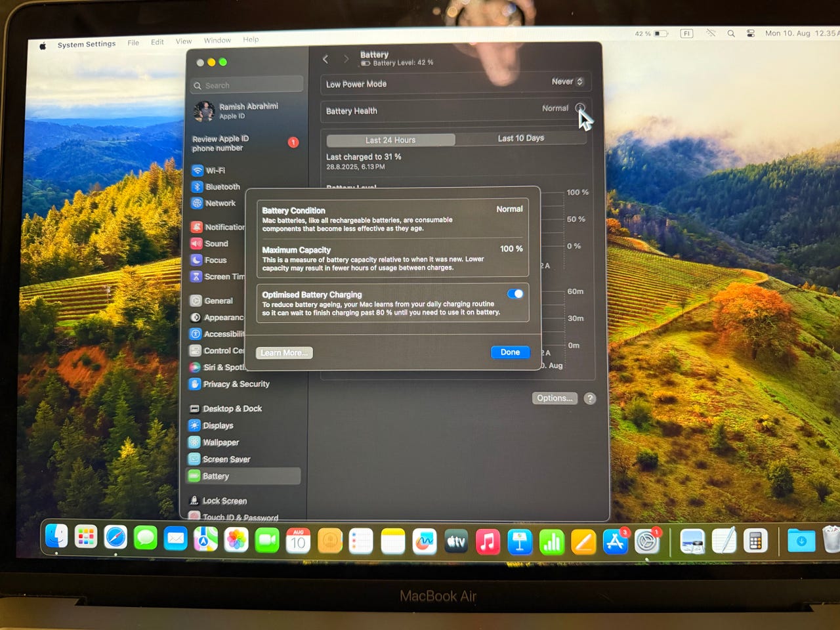Open the Calendar app in the Dock

tap(299, 541)
